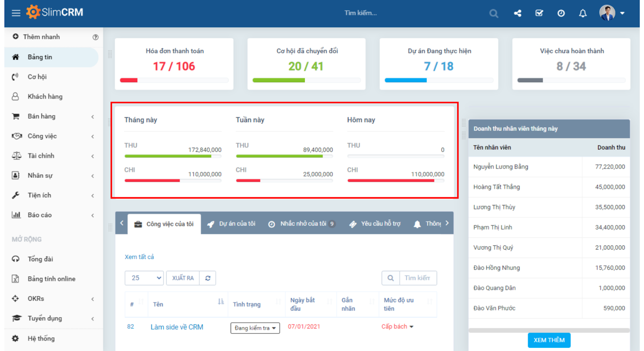This screenshot has width=644, height=351.
Task: Sort by the Tên column header
Action: [188, 304]
